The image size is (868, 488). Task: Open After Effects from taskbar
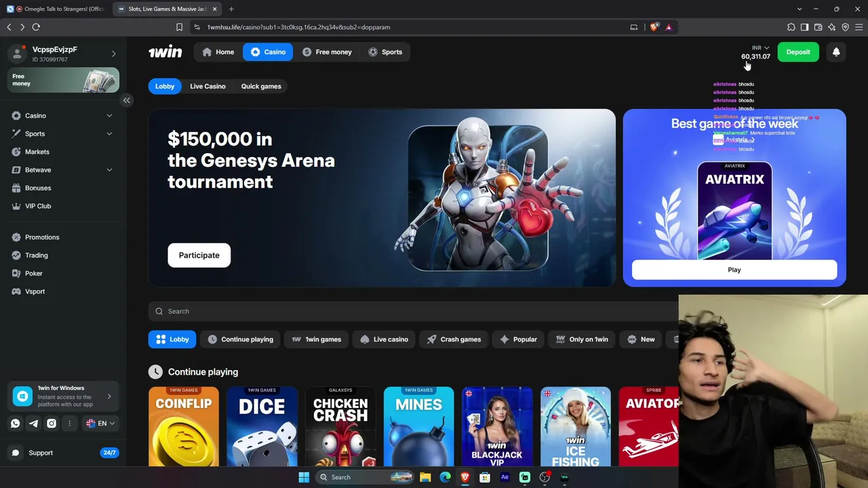pyautogui.click(x=505, y=477)
